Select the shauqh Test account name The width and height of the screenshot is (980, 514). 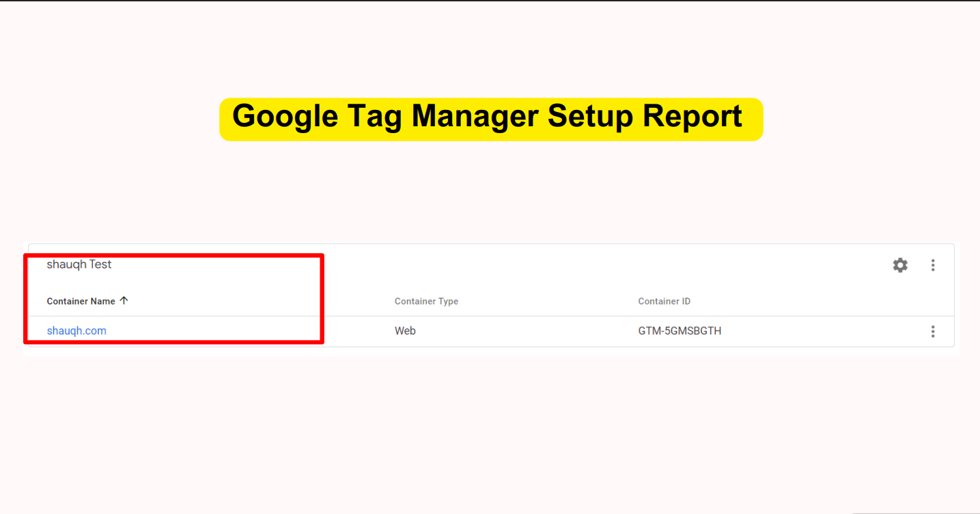point(79,264)
